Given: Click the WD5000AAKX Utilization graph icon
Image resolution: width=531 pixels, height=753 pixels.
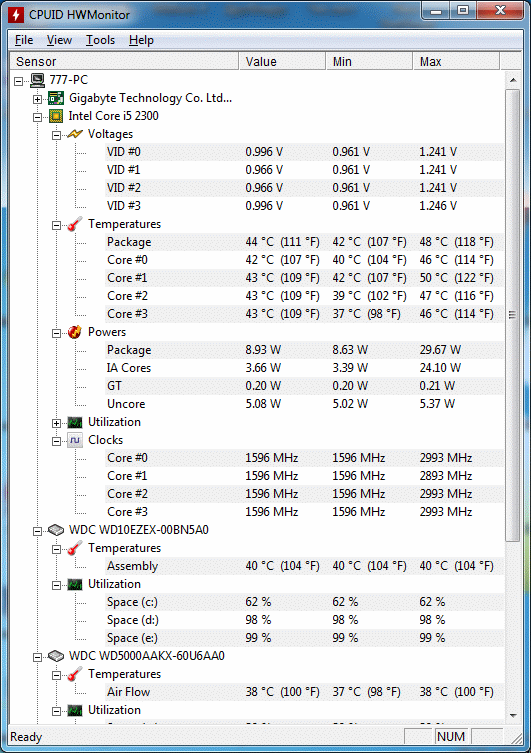Looking at the screenshot, I should point(75,710).
